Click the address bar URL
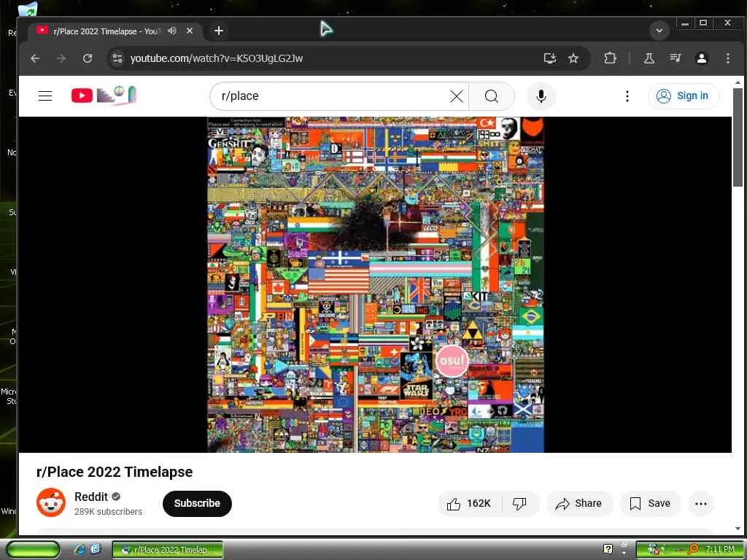Viewport: 747px width, 560px height. click(x=216, y=58)
